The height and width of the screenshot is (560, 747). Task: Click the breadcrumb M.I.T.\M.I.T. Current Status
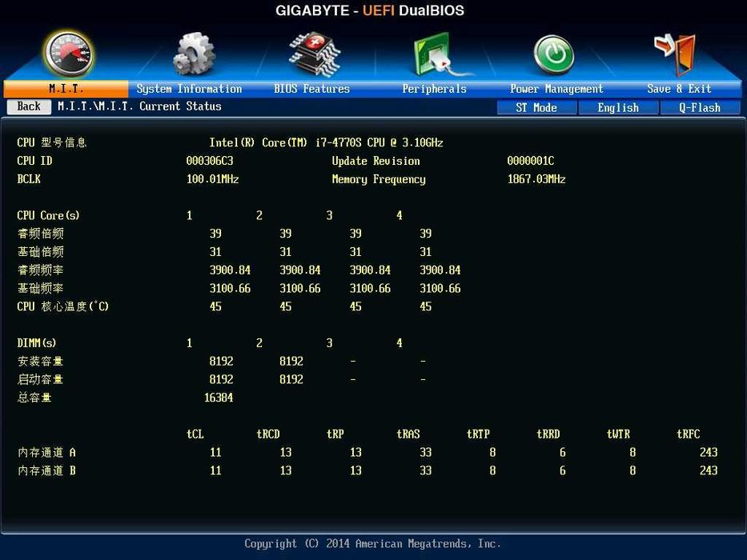[x=139, y=106]
